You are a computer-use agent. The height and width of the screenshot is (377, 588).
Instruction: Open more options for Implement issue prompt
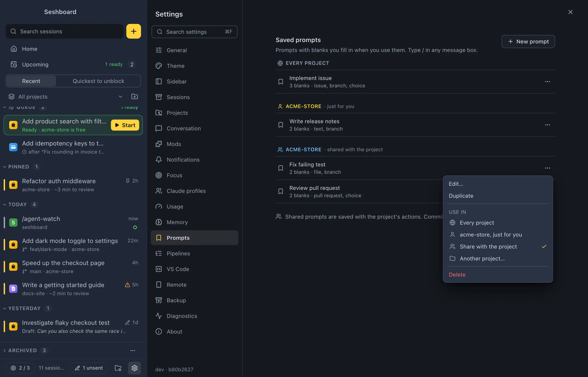pyautogui.click(x=547, y=82)
